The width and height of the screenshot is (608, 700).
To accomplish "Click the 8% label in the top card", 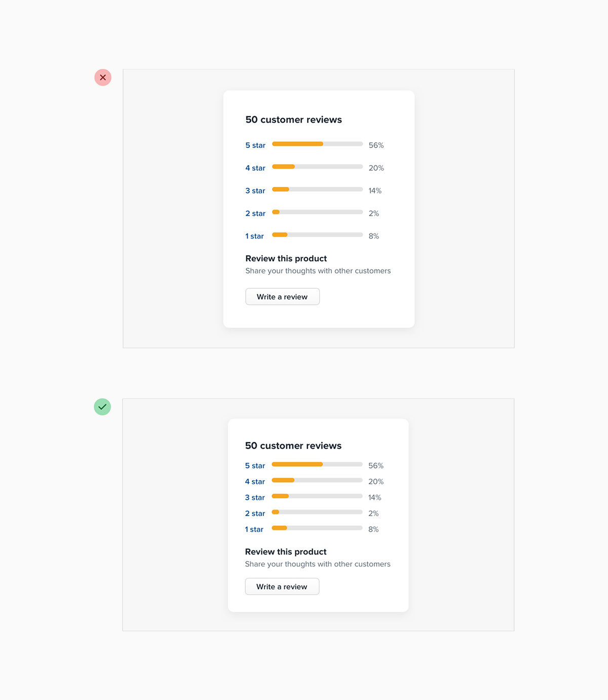I will [x=374, y=236].
